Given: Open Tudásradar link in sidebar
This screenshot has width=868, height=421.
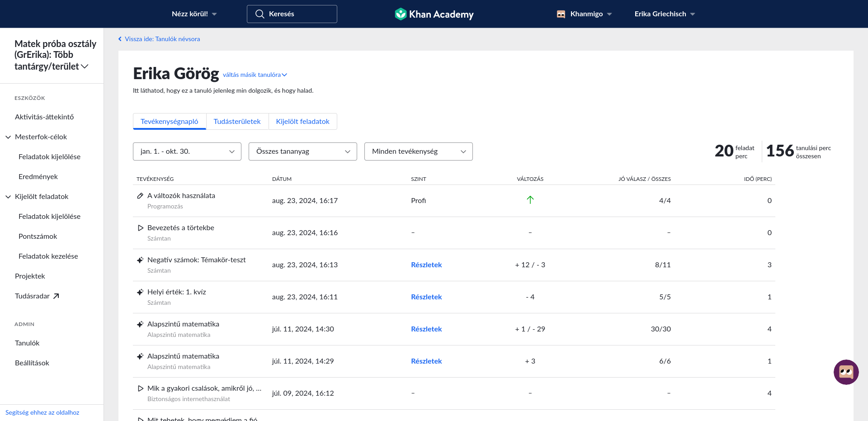Looking at the screenshot, I should pyautogui.click(x=32, y=296).
